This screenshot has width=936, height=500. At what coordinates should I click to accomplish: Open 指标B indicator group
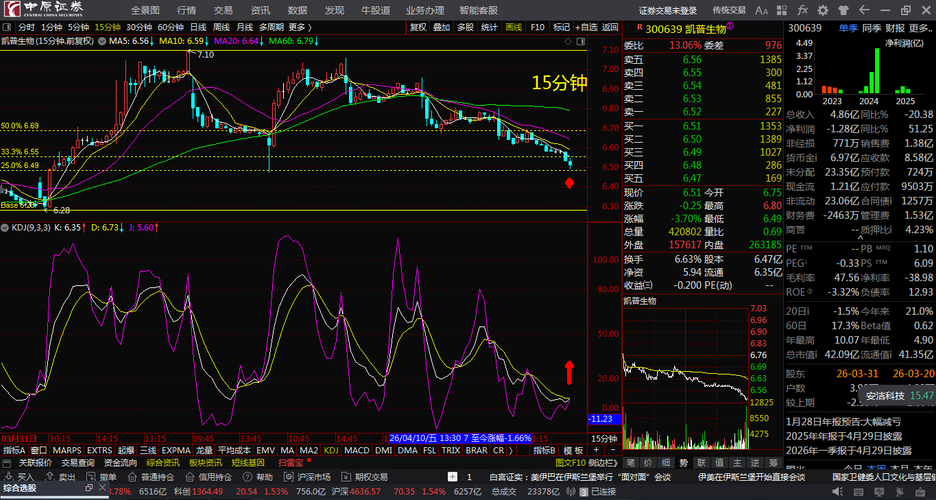point(544,450)
